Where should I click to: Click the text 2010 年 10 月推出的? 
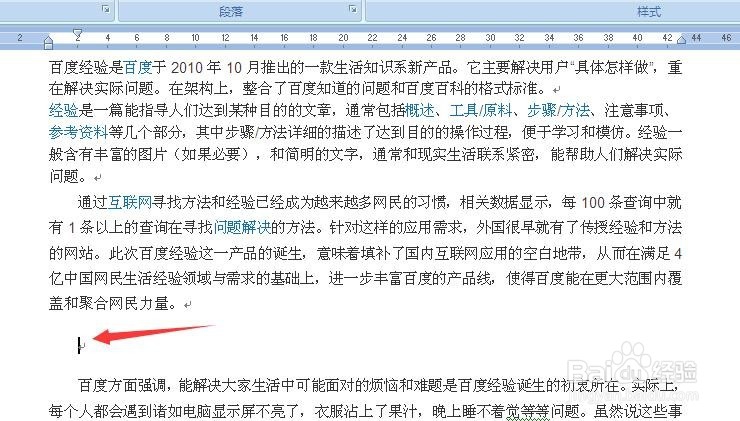[237, 67]
